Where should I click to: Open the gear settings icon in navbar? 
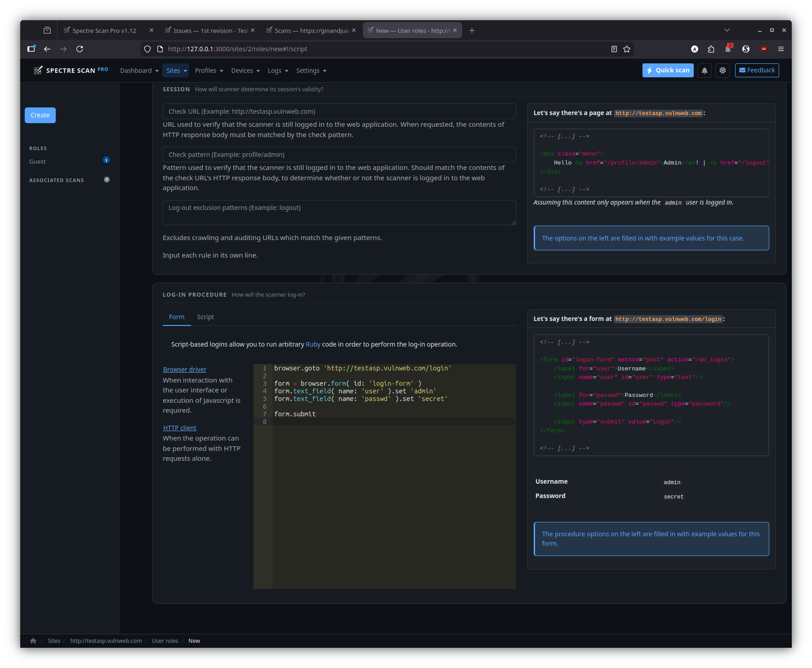(723, 71)
